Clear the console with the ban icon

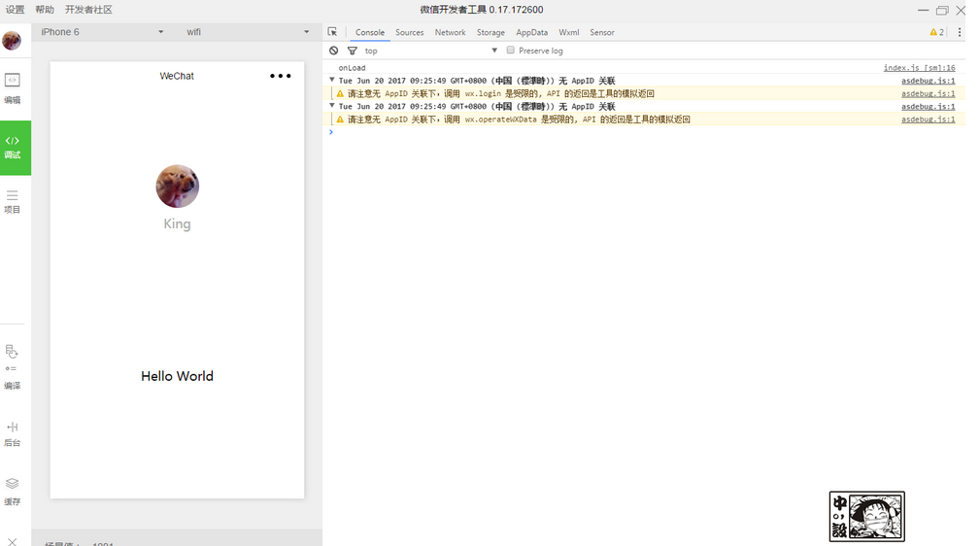point(334,51)
